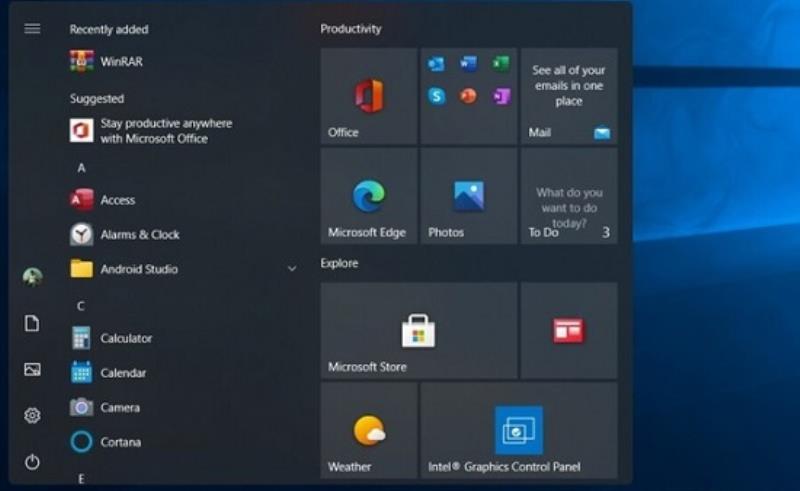Open the Calendar app icon

pos(82,373)
